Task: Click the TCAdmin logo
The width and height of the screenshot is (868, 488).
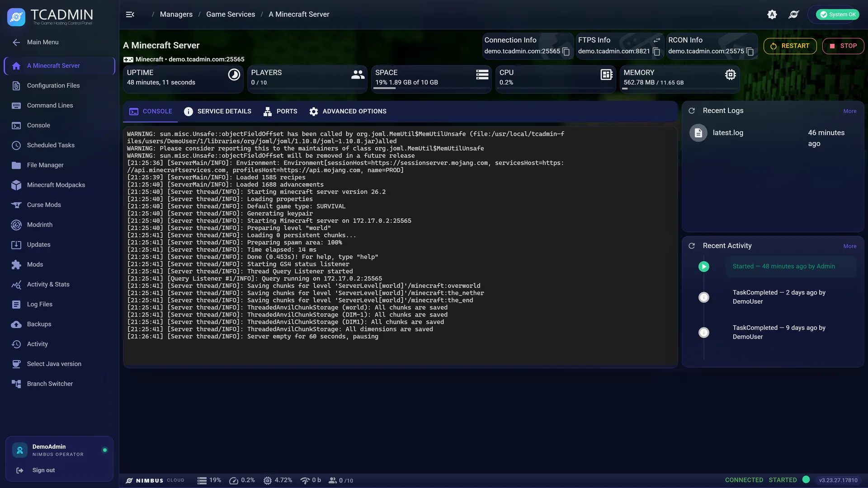Action: (x=50, y=17)
